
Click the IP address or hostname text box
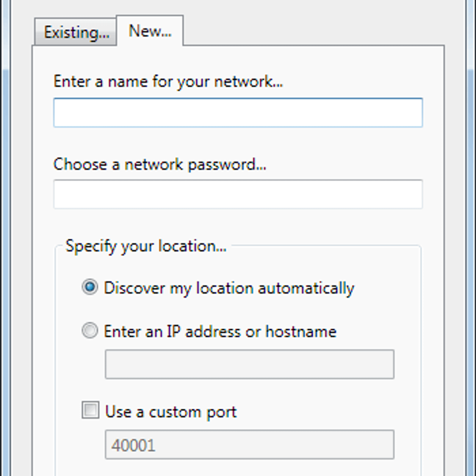pos(250,364)
